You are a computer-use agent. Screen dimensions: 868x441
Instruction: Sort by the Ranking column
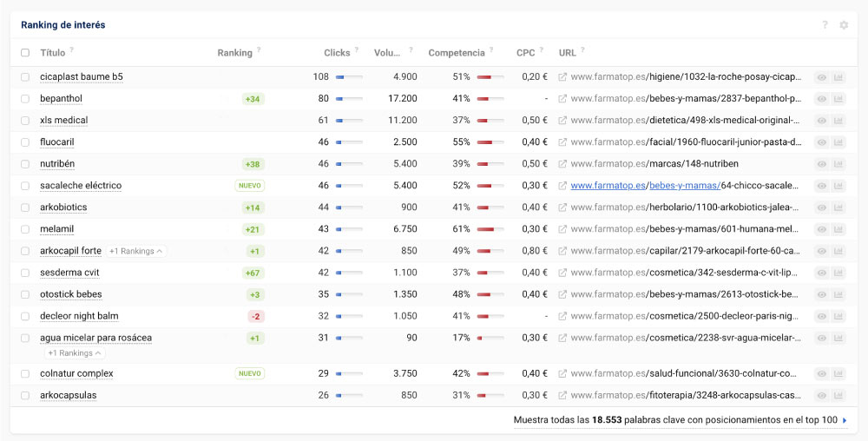[x=234, y=53]
